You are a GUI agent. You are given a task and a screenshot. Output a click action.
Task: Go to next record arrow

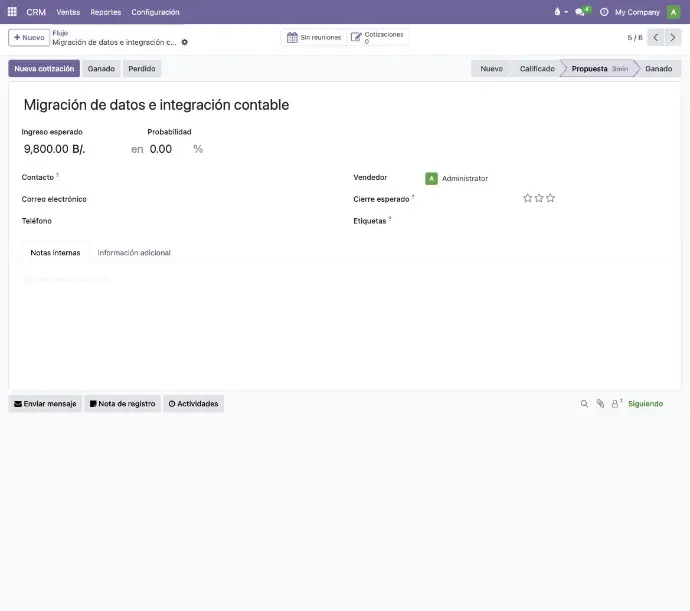coord(672,37)
